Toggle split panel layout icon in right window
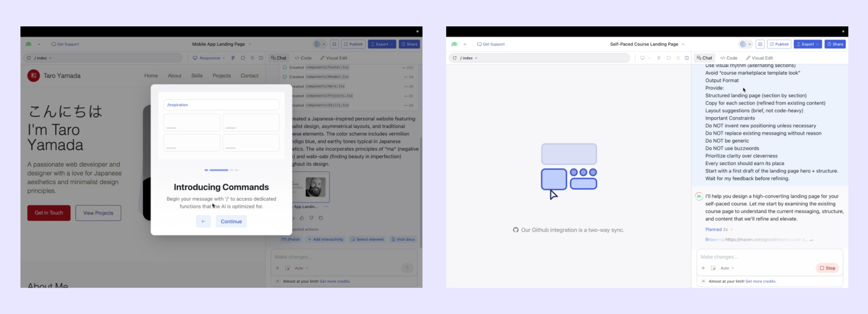The image size is (868, 314). click(x=687, y=58)
